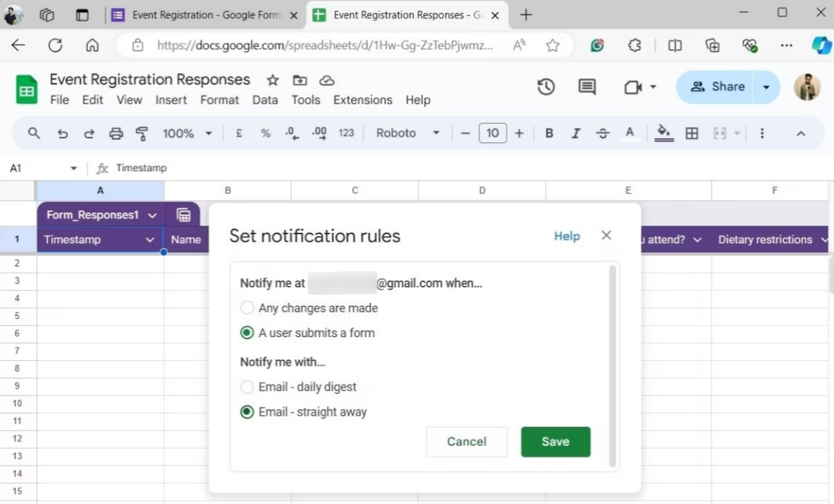
Task: Decrease font size with the minus button
Action: [465, 133]
